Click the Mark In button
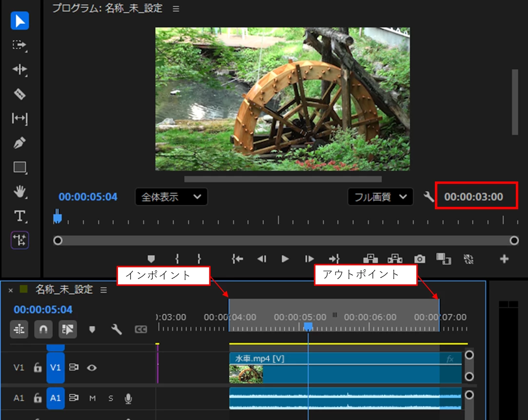Viewport: 528px width, 420px height. [x=177, y=259]
